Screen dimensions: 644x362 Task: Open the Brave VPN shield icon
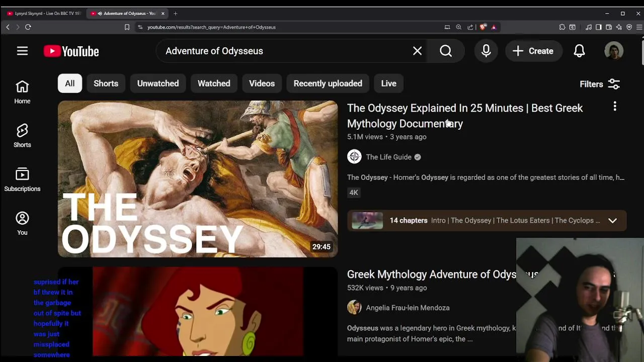click(x=629, y=27)
